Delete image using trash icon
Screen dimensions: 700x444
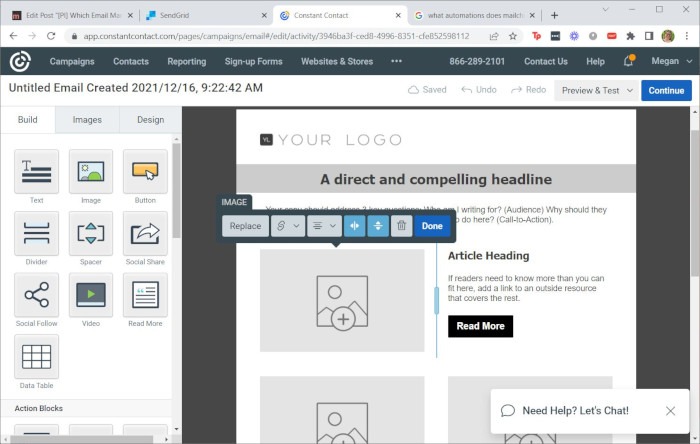click(x=401, y=226)
